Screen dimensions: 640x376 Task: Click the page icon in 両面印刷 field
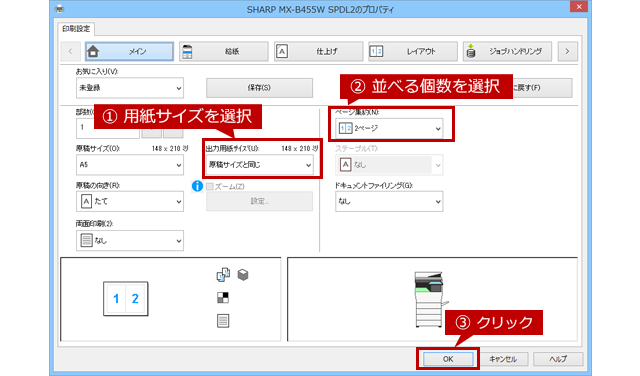pyautogui.click(x=86, y=241)
